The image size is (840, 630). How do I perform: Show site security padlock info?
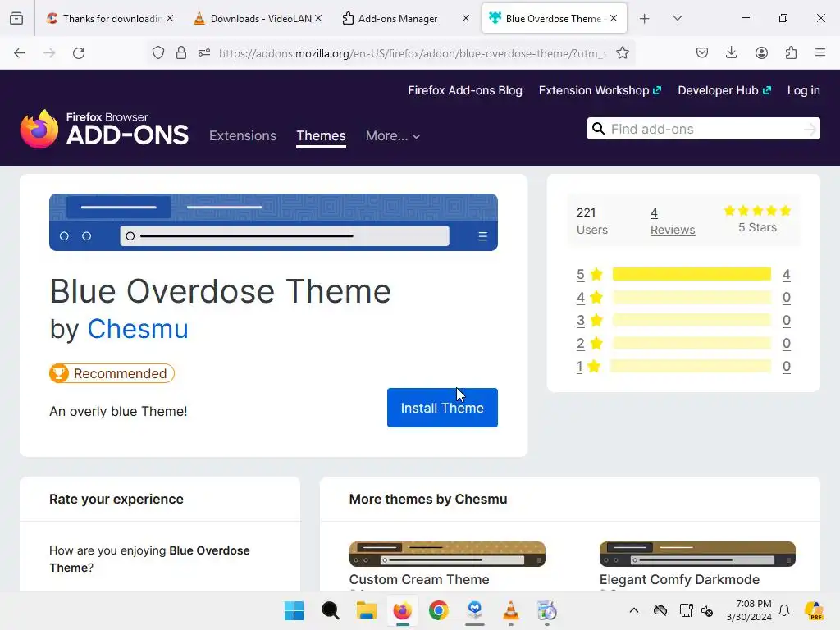coord(181,53)
